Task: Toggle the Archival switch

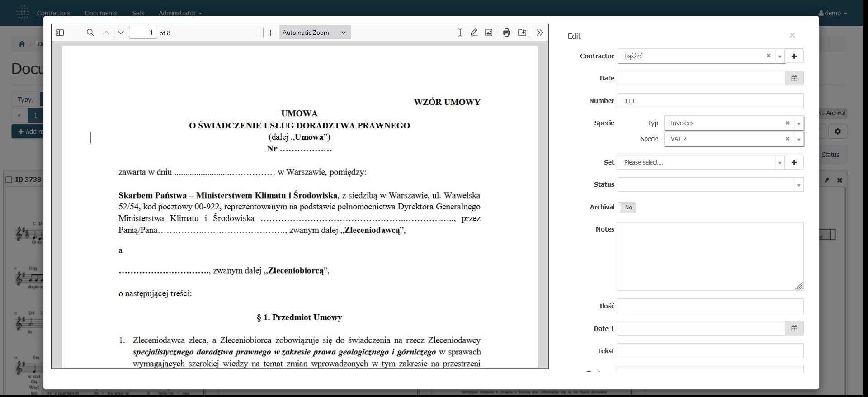Action: point(627,208)
